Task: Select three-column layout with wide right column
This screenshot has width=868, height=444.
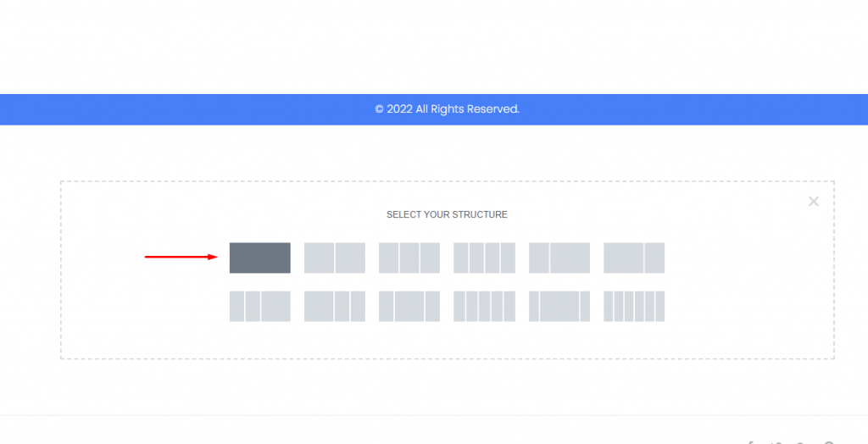Action: [x=259, y=306]
